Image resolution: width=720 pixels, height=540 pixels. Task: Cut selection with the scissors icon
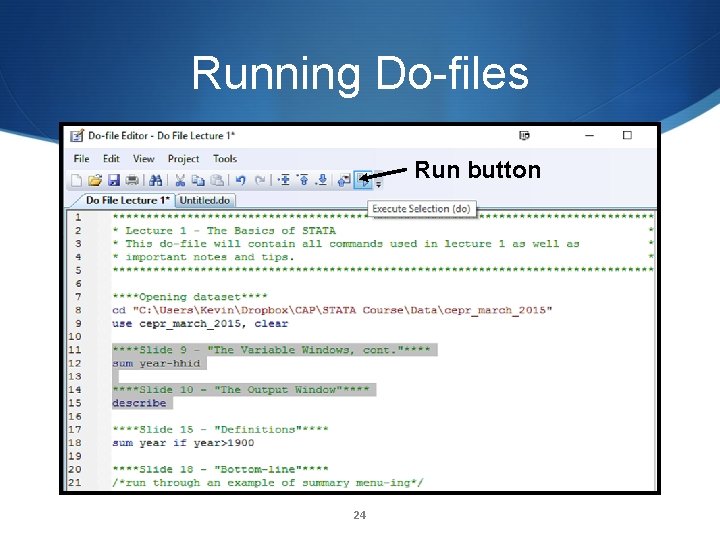[180, 180]
